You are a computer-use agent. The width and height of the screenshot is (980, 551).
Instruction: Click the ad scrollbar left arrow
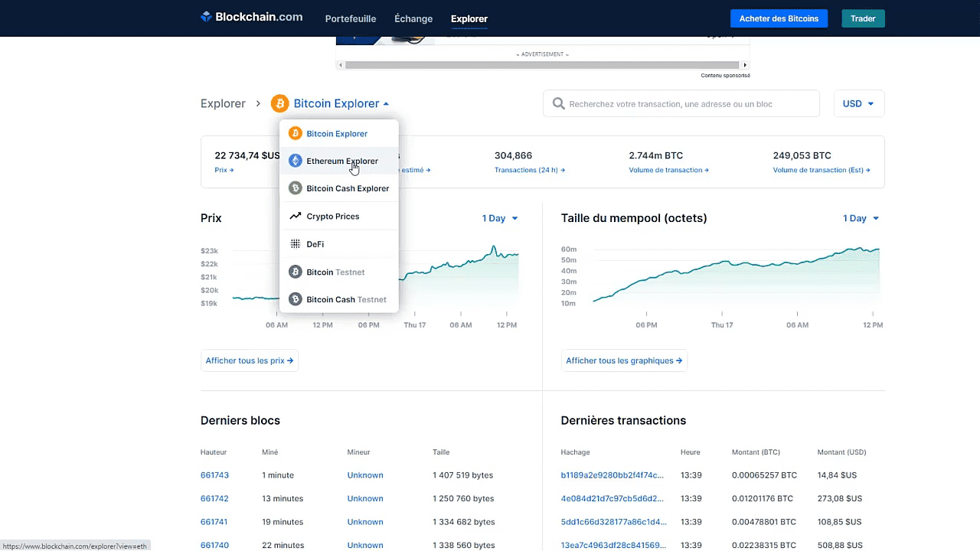[x=341, y=65]
